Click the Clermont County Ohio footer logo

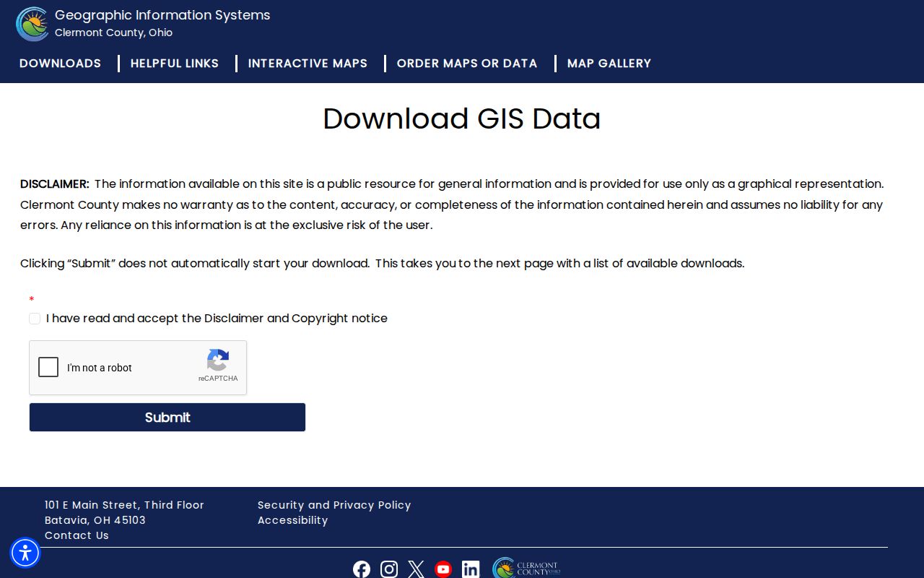pos(526,569)
